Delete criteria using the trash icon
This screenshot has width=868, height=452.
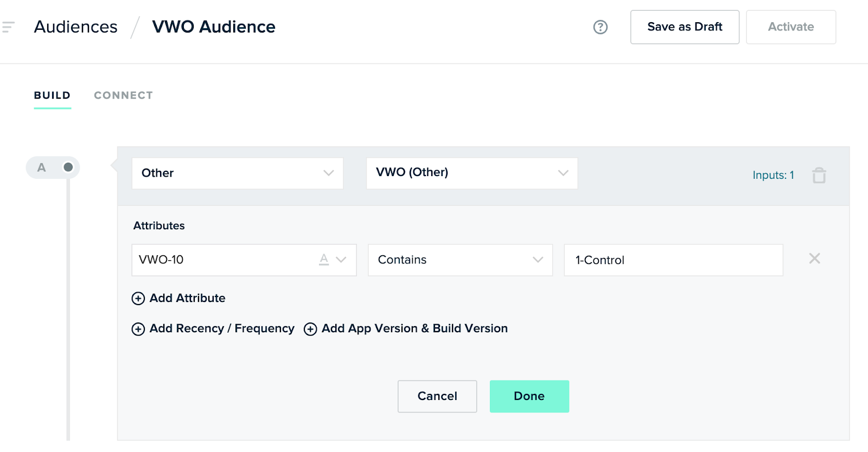tap(819, 175)
